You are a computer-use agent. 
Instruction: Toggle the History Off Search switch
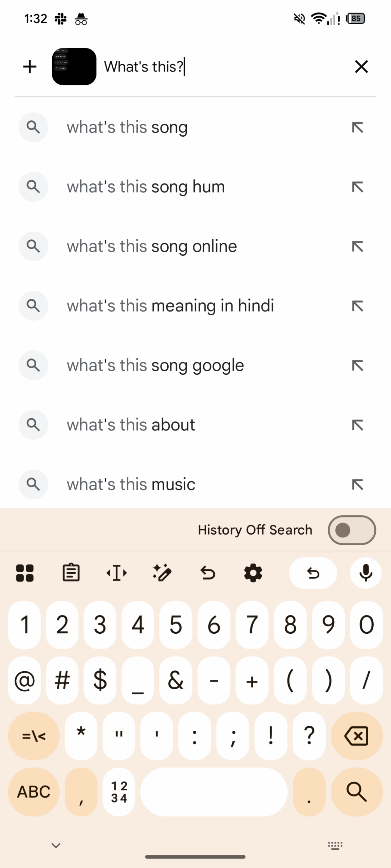[x=352, y=530]
